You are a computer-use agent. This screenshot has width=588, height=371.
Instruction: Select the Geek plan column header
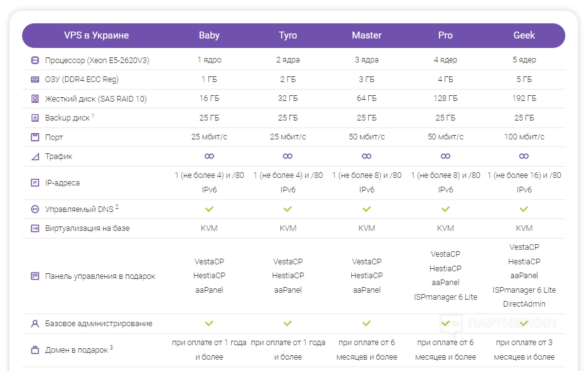(x=524, y=35)
